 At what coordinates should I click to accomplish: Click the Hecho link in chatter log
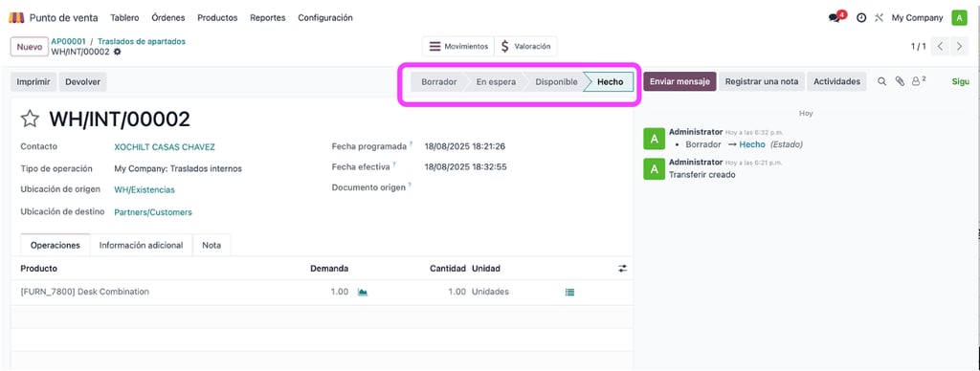point(752,144)
